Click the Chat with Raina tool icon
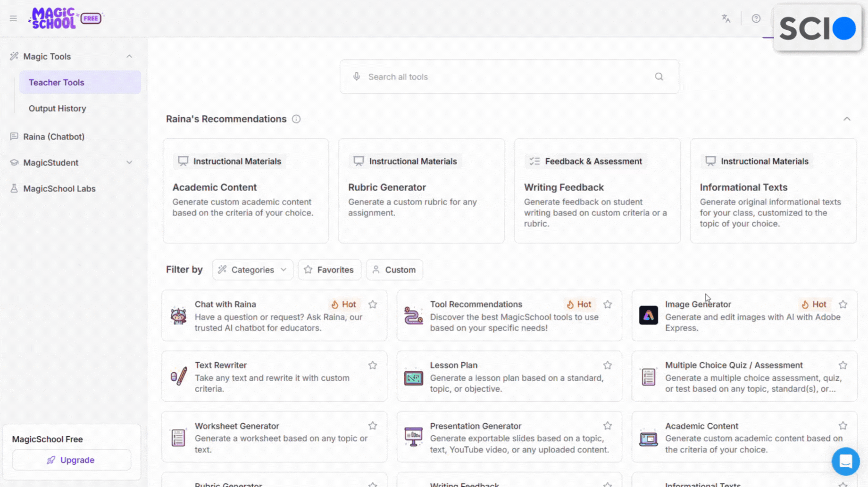 coord(178,315)
